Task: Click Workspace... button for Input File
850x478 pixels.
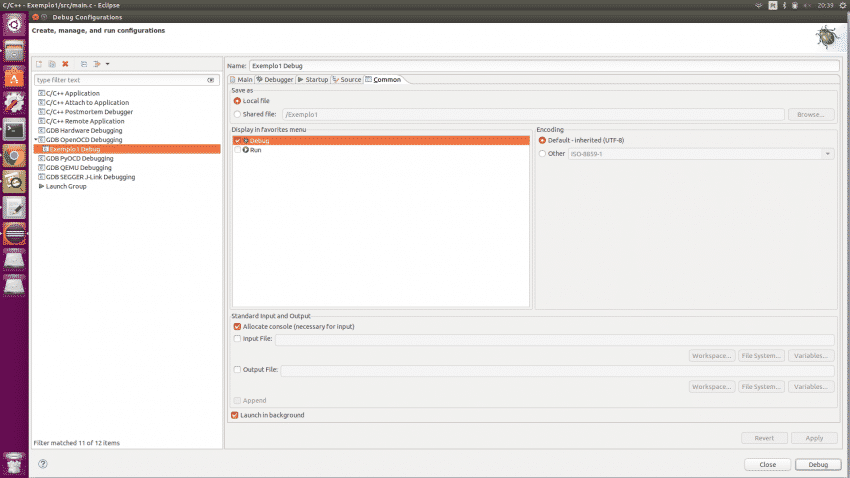Action: coord(712,356)
